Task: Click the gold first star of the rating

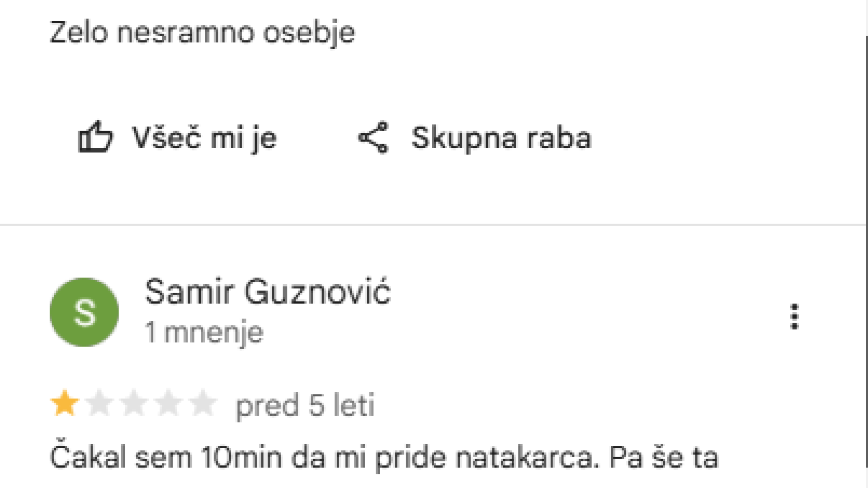Action: 65,403
